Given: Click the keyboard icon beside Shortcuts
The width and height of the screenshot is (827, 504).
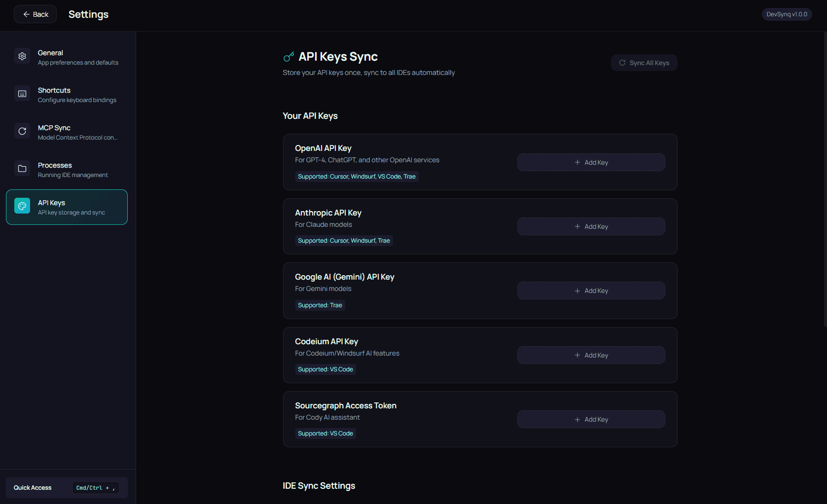Looking at the screenshot, I should point(22,93).
